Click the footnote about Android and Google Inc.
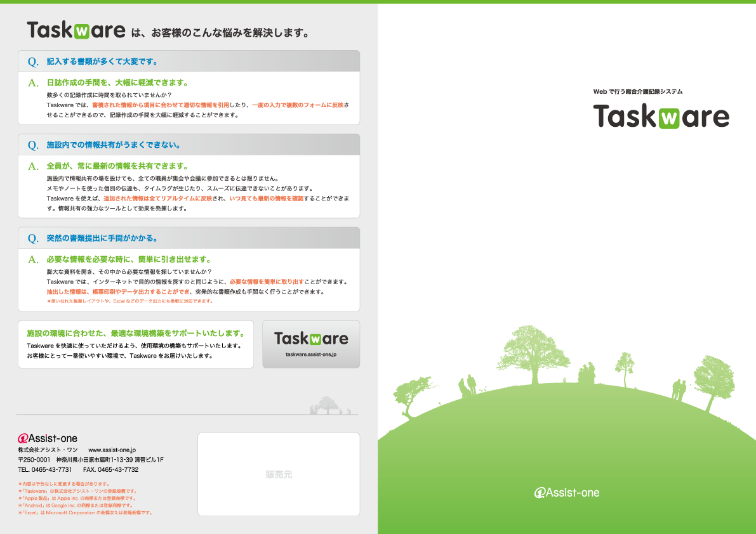 [x=76, y=505]
